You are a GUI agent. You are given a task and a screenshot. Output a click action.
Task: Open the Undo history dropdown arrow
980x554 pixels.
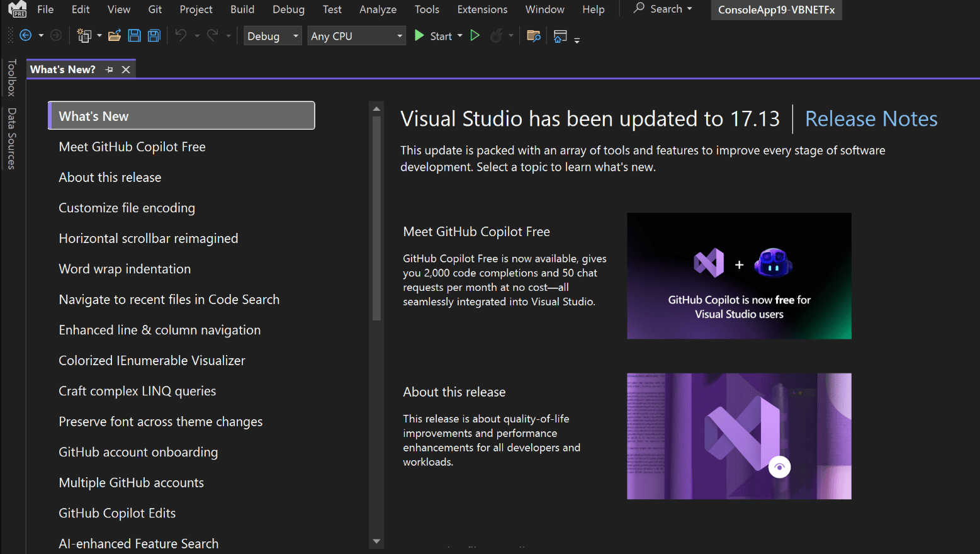point(197,36)
